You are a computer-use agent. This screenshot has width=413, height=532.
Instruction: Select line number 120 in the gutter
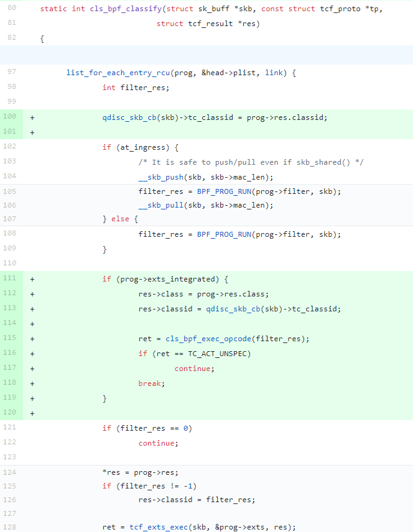11,413
